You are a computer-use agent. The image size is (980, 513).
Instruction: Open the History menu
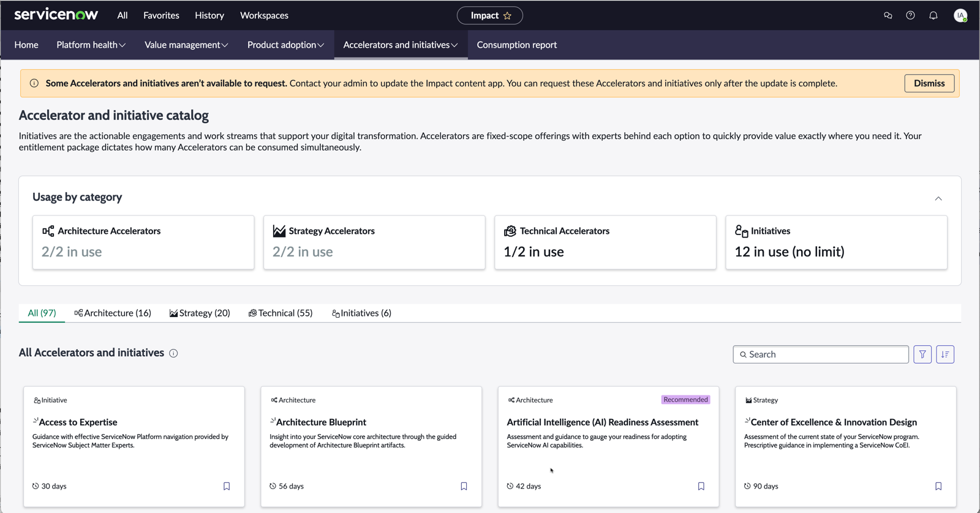pyautogui.click(x=209, y=15)
